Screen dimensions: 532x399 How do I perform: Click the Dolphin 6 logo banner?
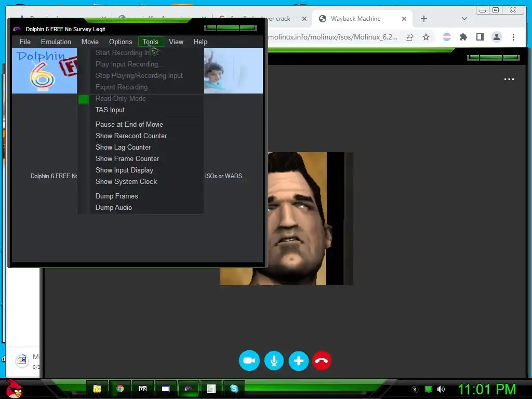click(x=45, y=71)
